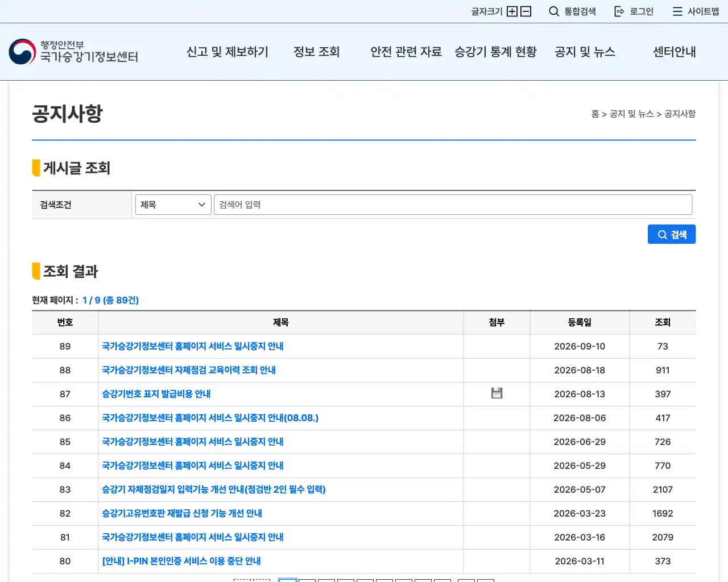Click view count 2107 cell
This screenshot has height=582, width=728.
(x=663, y=489)
